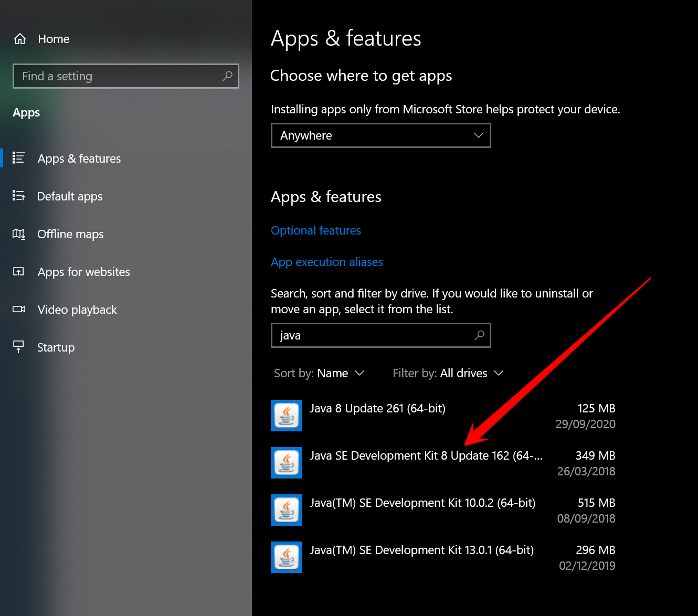The width and height of the screenshot is (698, 616).
Task: Click the Default apps sidebar icon
Action: pyautogui.click(x=19, y=196)
